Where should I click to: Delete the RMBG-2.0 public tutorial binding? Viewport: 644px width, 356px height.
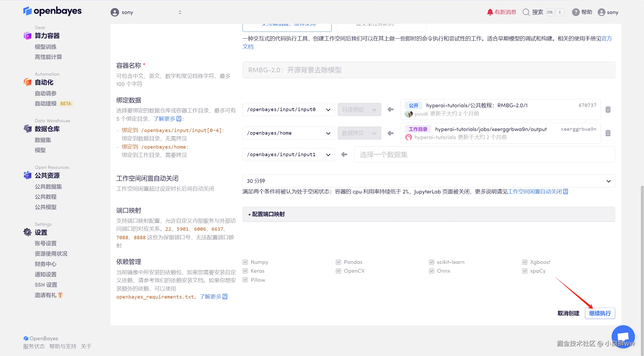click(x=608, y=110)
